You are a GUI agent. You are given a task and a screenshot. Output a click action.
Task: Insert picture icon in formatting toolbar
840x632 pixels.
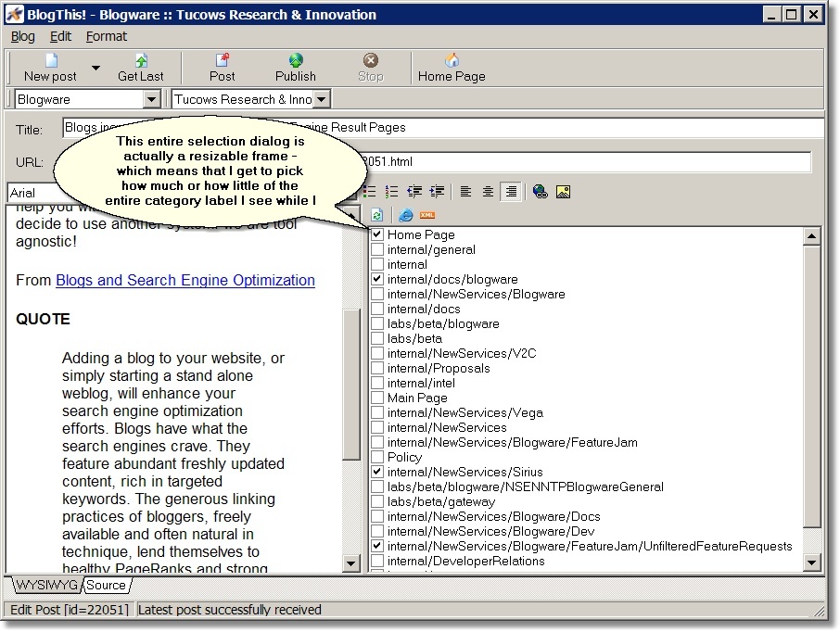[x=563, y=191]
